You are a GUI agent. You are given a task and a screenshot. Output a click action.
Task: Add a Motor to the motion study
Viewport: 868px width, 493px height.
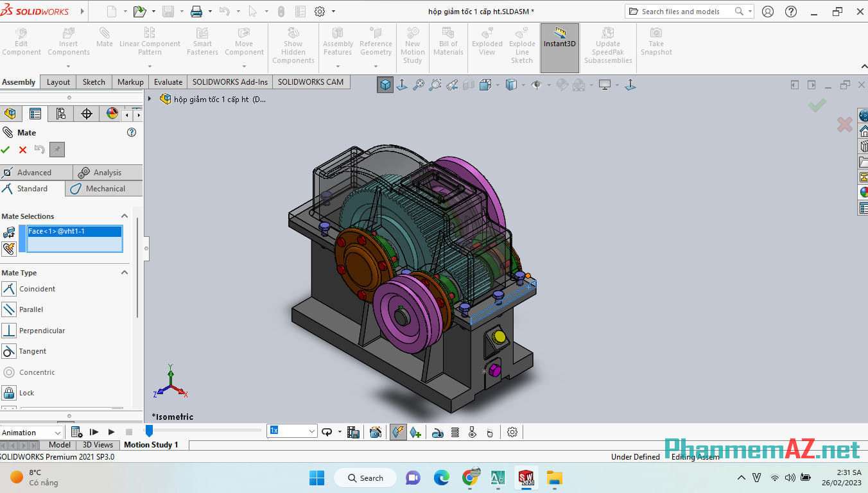click(437, 432)
